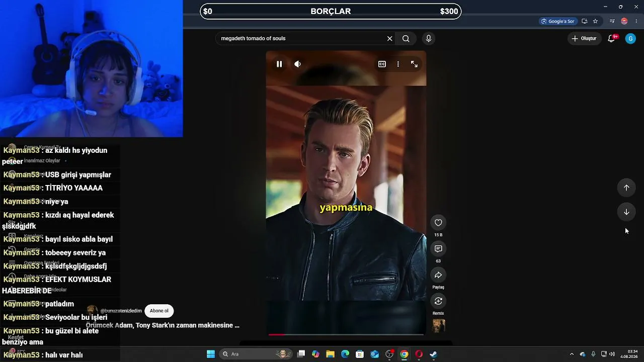Viewport: 644px width, 362px height.
Task: Launch Copilot from the taskbar
Action: click(315, 354)
